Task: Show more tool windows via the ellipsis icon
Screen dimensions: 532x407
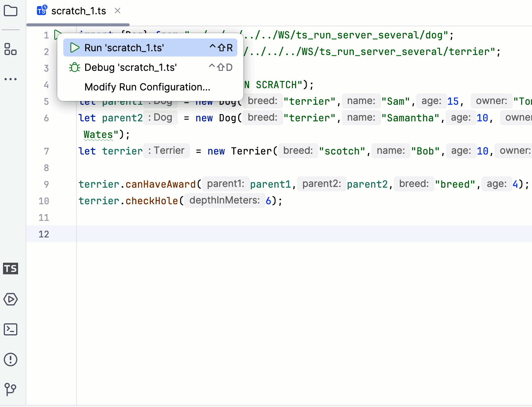Action: pyautogui.click(x=10, y=79)
